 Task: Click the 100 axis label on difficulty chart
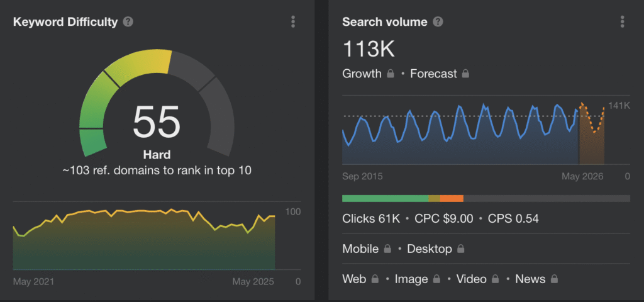[293, 212]
